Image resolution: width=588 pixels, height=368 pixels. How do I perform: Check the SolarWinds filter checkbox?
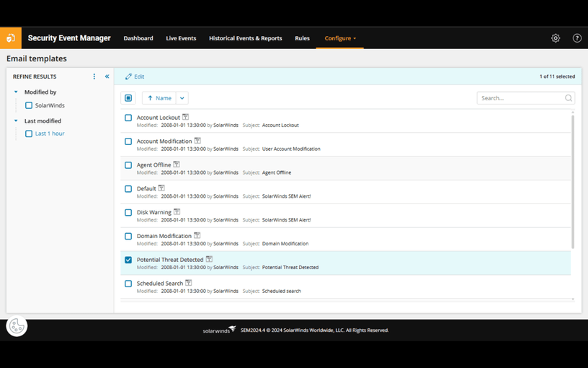click(x=29, y=105)
